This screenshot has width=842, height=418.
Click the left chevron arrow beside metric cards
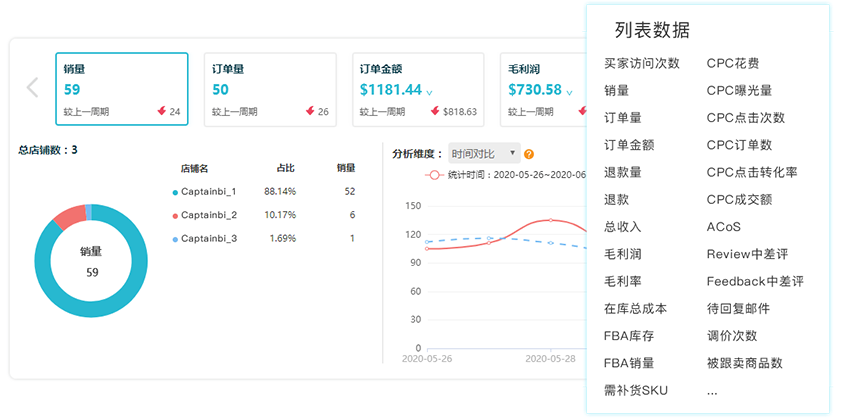coord(33,88)
